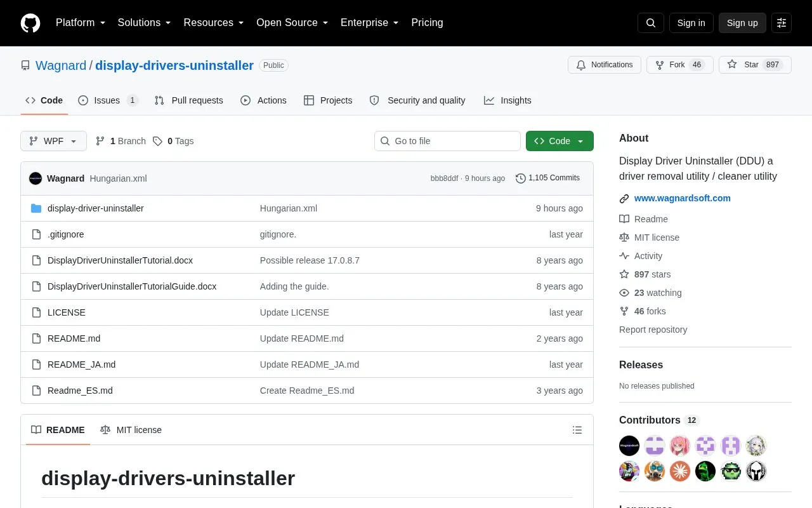
Task: Open the Actions tab
Action: (x=263, y=100)
